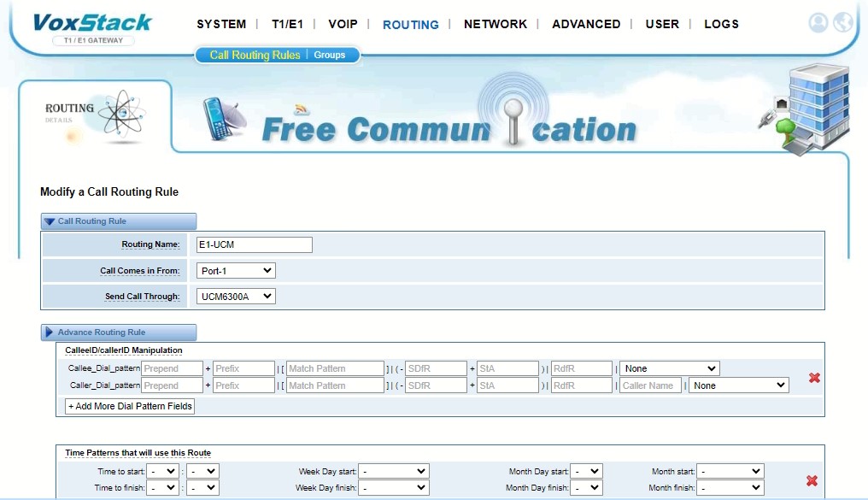The width and height of the screenshot is (868, 500).
Task: Click the user profile icon in header
Action: click(818, 23)
